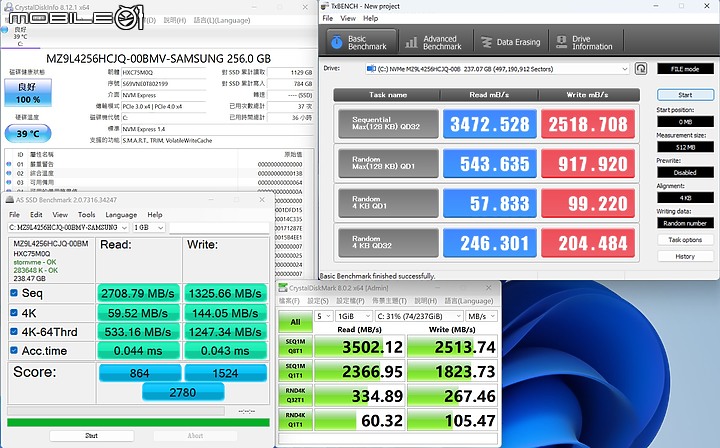Screen dimensions: 720x448
Task: Open the History button in TxBENCH
Action: [x=685, y=257]
